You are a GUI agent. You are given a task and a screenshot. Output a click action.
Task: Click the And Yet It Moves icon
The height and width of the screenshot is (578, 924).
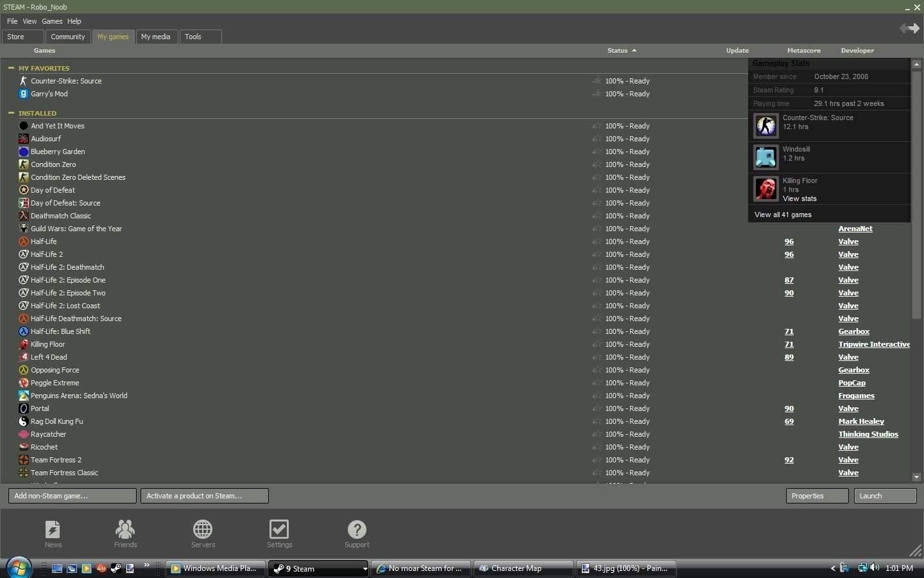[x=24, y=126]
